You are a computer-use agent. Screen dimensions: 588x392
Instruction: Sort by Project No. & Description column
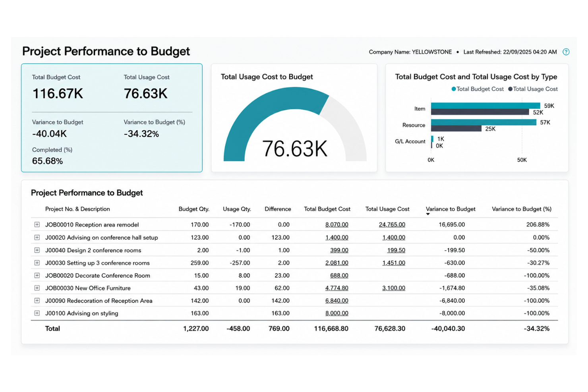coord(77,209)
